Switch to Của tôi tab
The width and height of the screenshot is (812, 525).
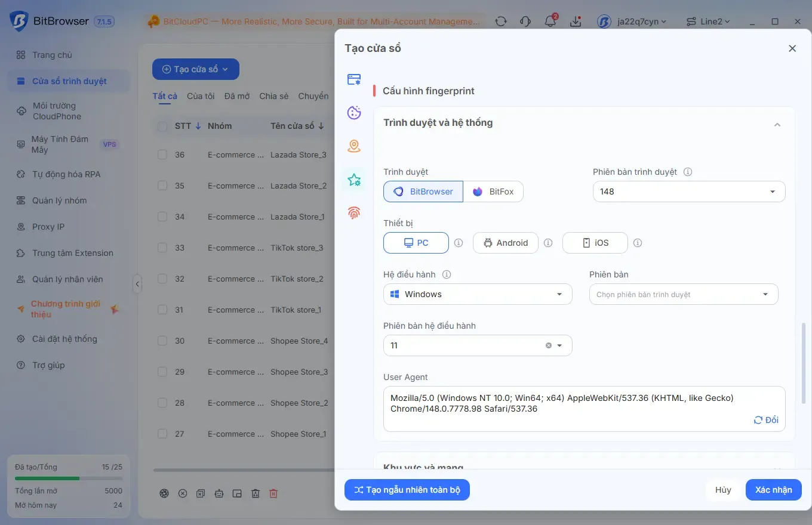point(201,96)
